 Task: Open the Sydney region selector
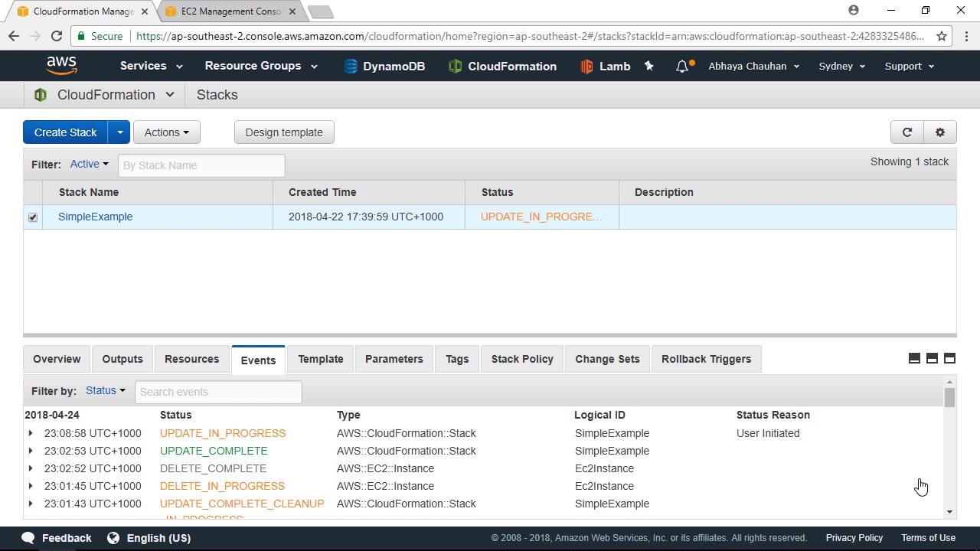[842, 66]
